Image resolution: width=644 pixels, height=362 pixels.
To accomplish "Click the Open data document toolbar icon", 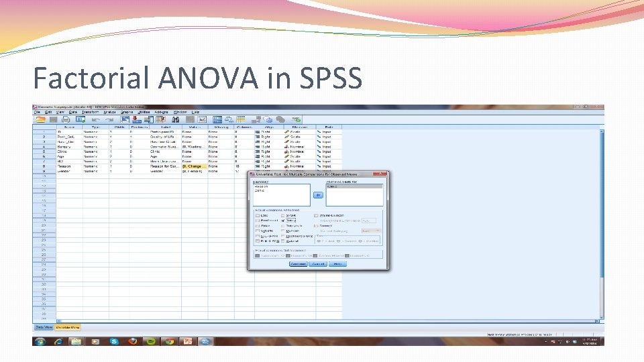I will (41, 119).
